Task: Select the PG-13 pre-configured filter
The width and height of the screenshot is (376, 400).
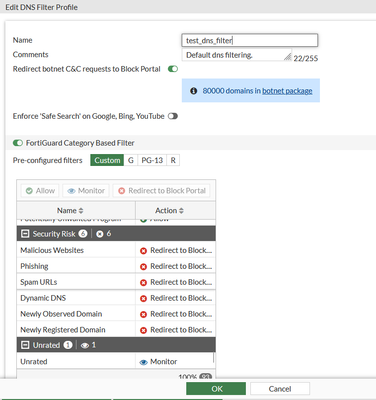Action: [152, 160]
